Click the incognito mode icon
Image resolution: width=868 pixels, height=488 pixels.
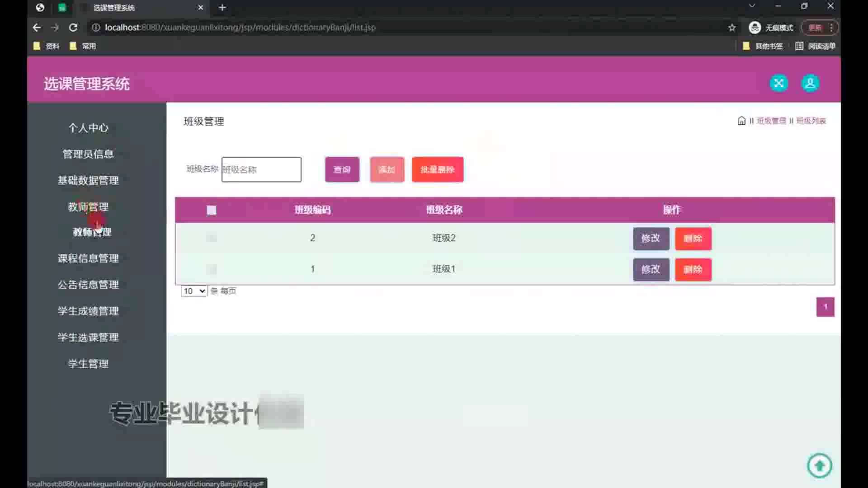[755, 28]
